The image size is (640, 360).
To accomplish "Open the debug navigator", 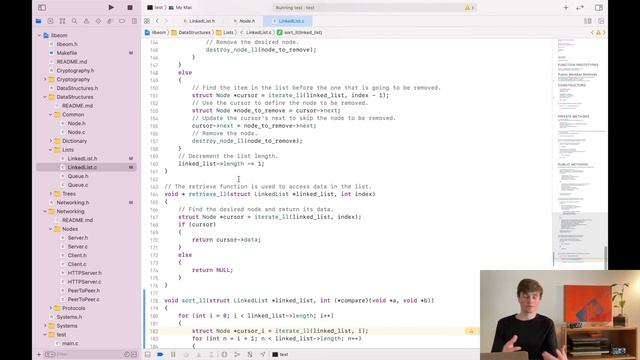I will point(110,21).
